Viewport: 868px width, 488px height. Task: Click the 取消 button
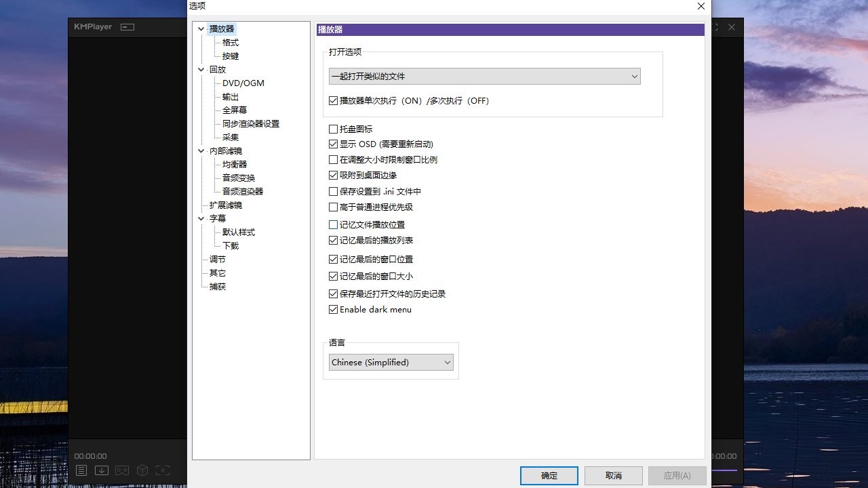(x=613, y=475)
